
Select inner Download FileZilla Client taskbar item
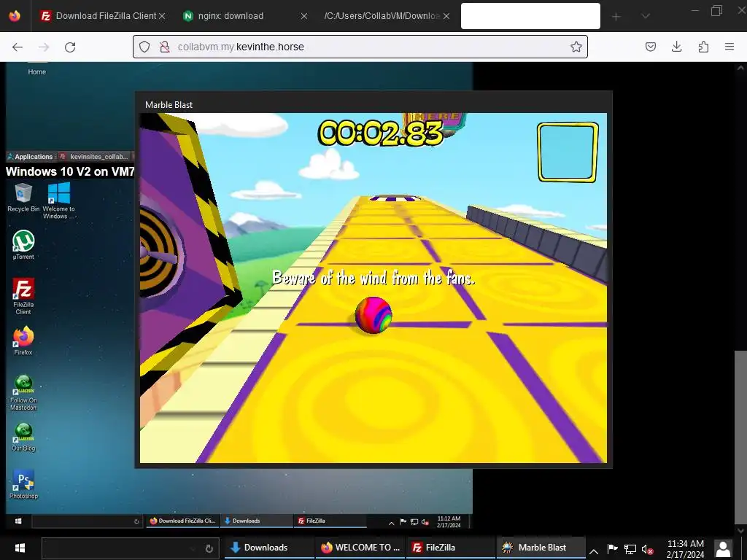[183, 521]
